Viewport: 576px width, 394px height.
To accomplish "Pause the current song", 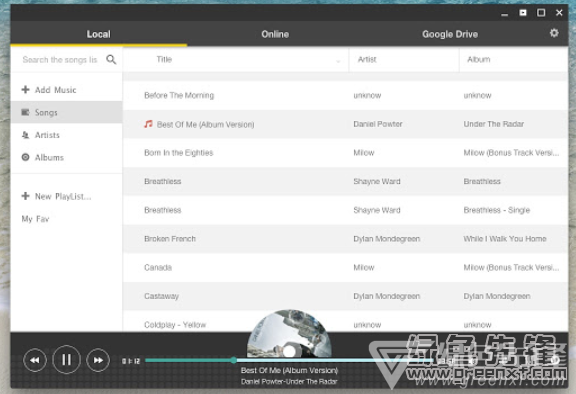I will coord(66,360).
